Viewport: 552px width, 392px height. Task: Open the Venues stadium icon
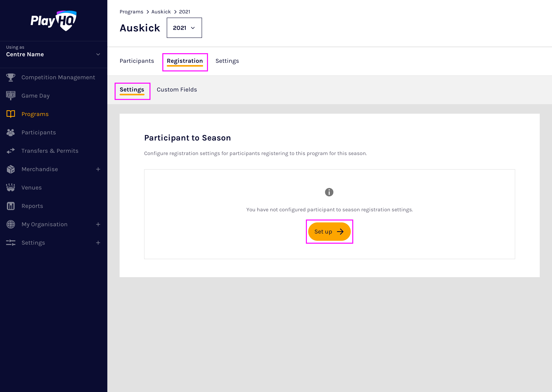tap(11, 188)
